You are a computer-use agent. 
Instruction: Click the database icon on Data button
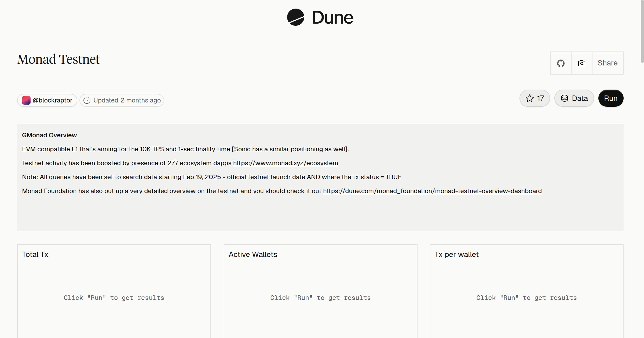(x=565, y=98)
